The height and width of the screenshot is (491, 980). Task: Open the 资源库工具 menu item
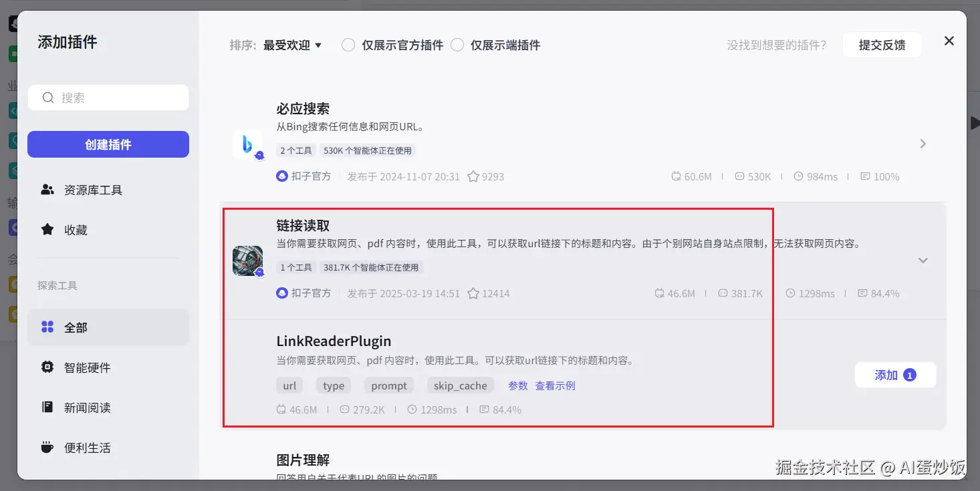(108, 190)
